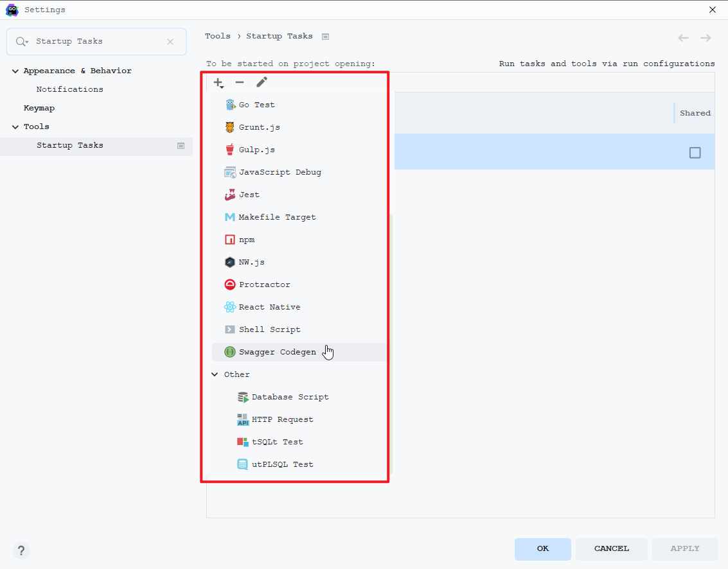Click the Jest icon
The height and width of the screenshot is (569, 728).
(x=230, y=195)
